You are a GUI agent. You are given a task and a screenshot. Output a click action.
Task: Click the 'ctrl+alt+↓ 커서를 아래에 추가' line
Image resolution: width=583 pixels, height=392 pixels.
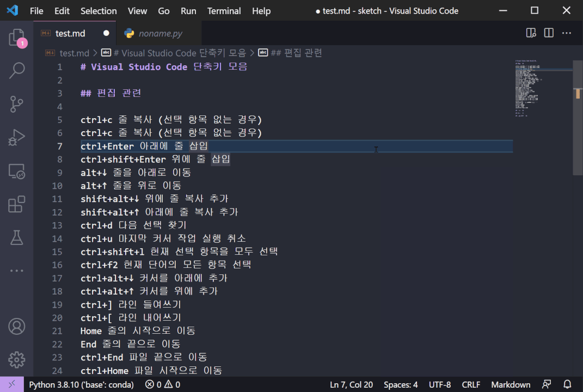pos(154,278)
